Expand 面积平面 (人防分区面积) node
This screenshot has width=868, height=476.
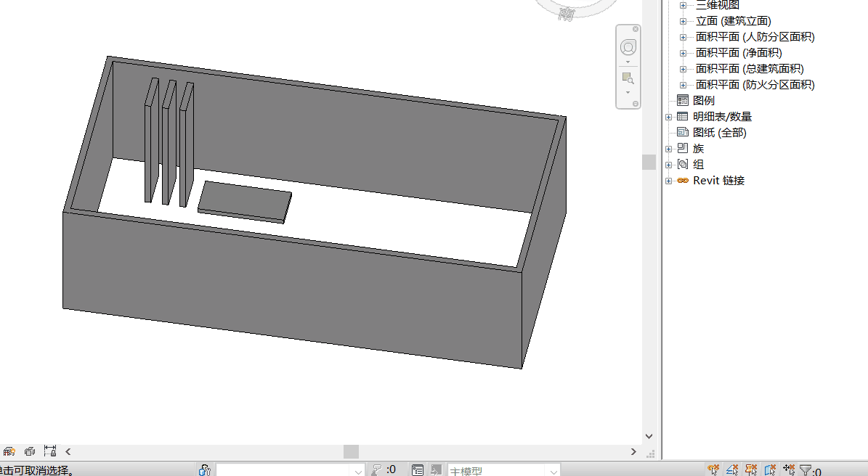[x=683, y=37]
